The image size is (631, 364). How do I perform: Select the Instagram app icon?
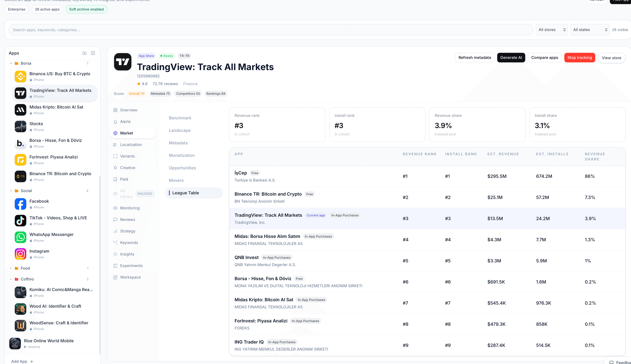click(x=21, y=254)
